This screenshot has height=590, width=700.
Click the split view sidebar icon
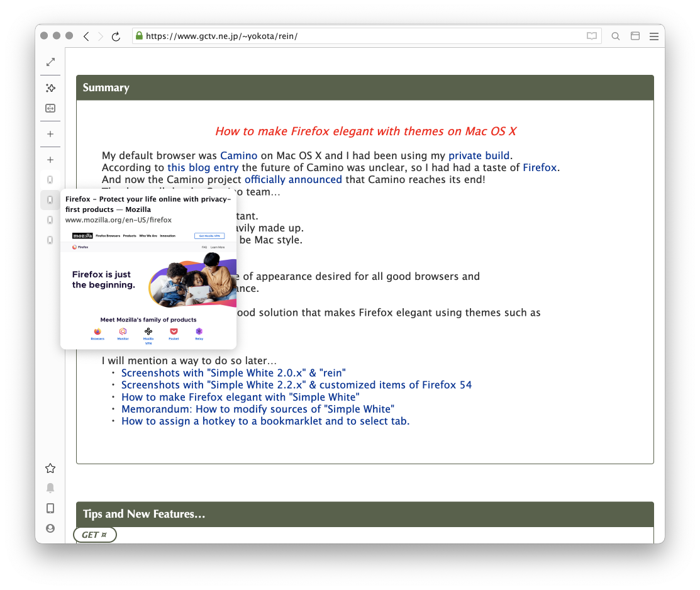tap(50, 108)
